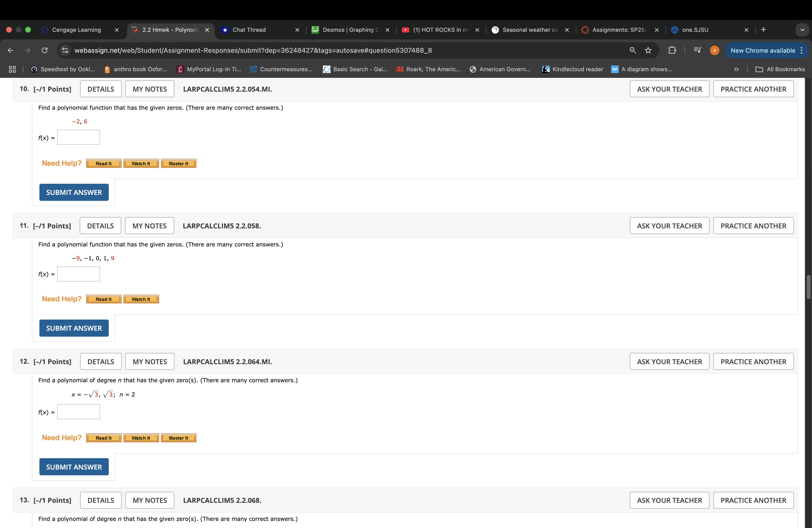Open the Chrome extensions puzzle icon
The height and width of the screenshot is (528, 812).
point(672,51)
